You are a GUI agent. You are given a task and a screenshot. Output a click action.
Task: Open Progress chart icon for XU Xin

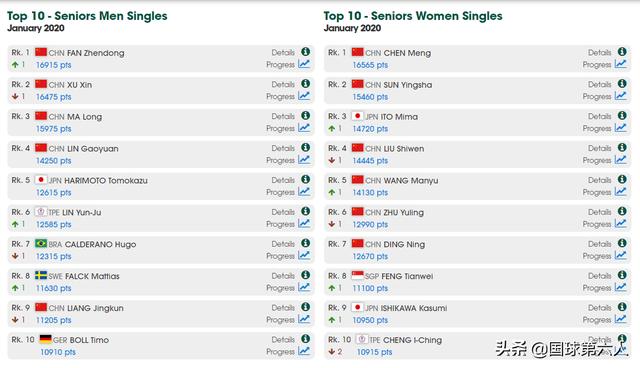(304, 96)
